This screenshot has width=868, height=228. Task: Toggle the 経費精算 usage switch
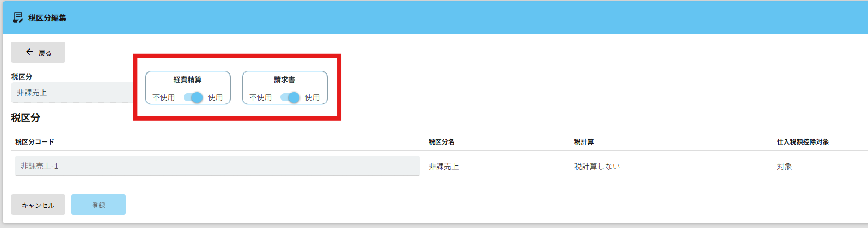tap(193, 97)
